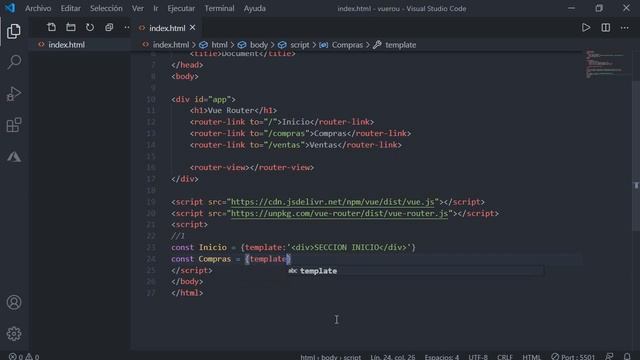
Task: Accept the template autocomplete suggestion
Action: (x=415, y=271)
